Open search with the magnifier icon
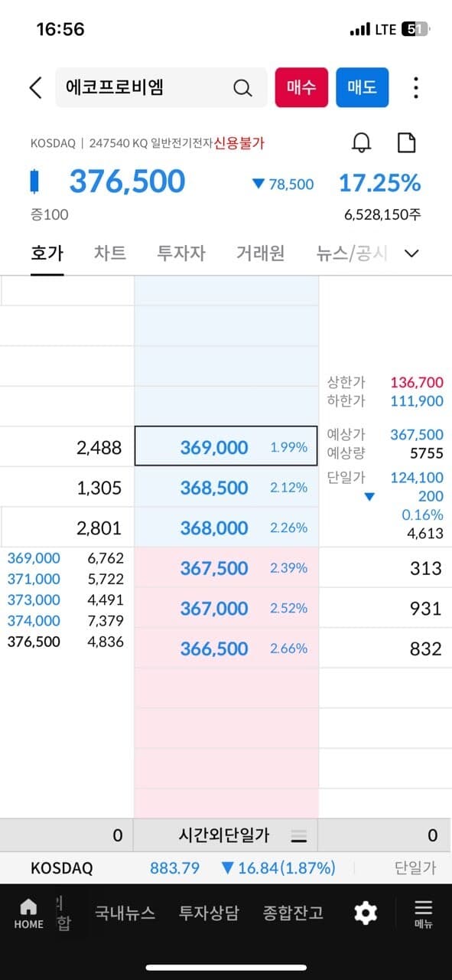452x980 pixels. [x=242, y=87]
